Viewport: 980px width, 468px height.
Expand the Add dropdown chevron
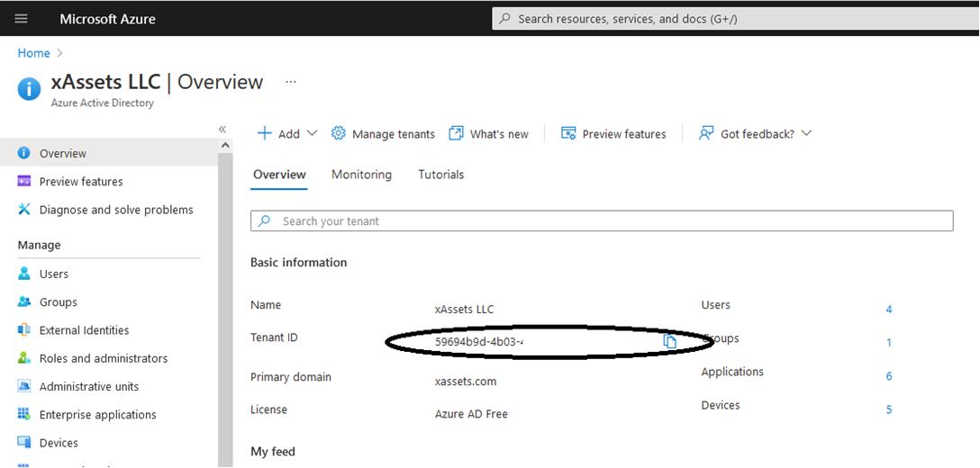pos(312,133)
